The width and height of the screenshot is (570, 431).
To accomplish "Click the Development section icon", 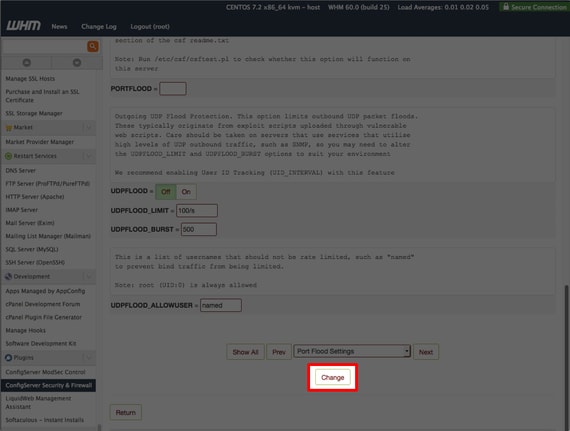I will [x=9, y=277].
